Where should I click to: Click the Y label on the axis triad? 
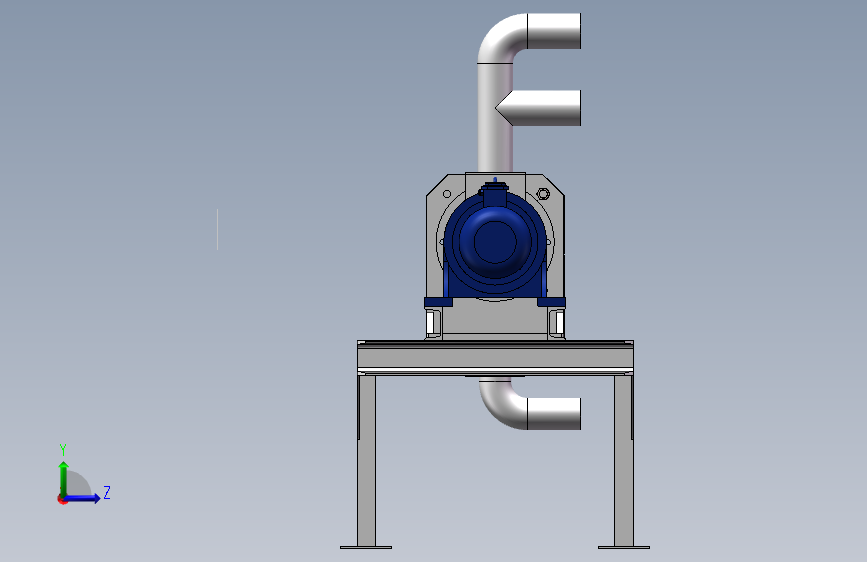63,450
